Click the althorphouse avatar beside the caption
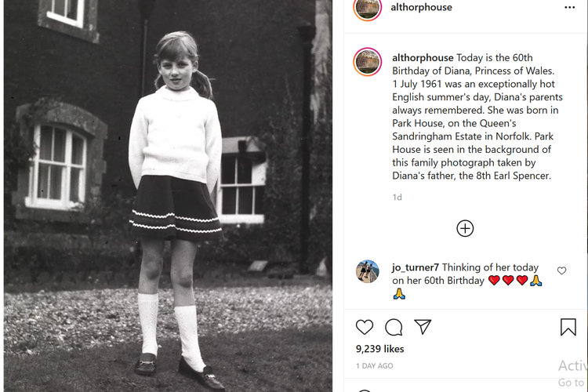 point(368,62)
